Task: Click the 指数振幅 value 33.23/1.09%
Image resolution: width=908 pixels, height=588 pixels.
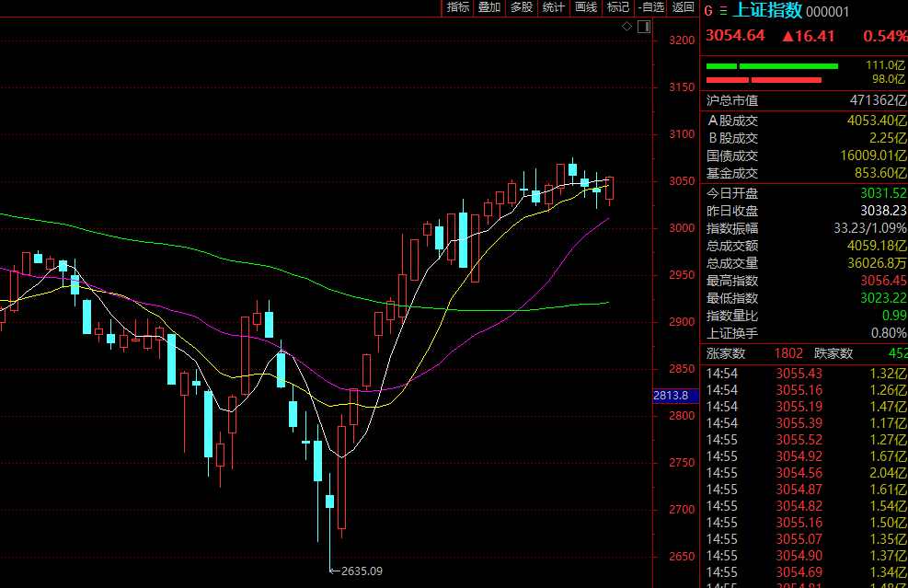Action: tap(870, 228)
